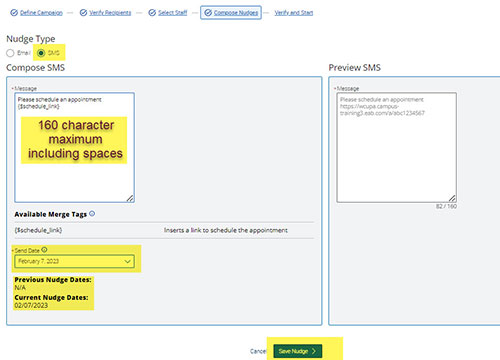Jump to the Verify and Start step
Viewport: 500px width, 360px height.
tap(294, 13)
